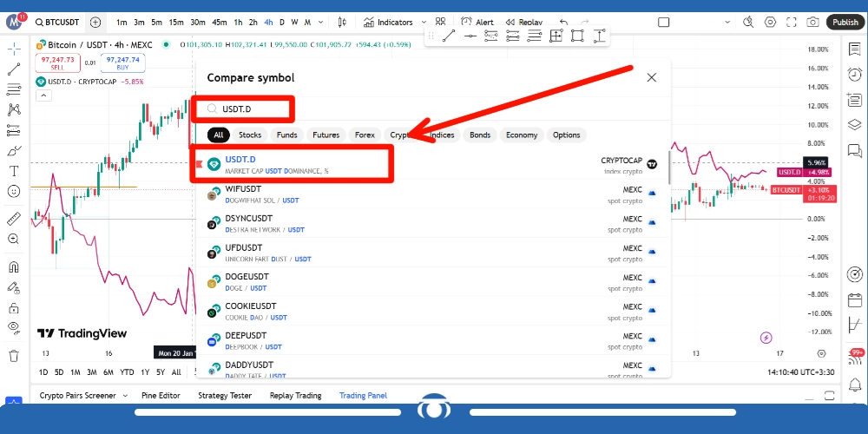Toggle the hide all drawings eye icon

(x=13, y=327)
